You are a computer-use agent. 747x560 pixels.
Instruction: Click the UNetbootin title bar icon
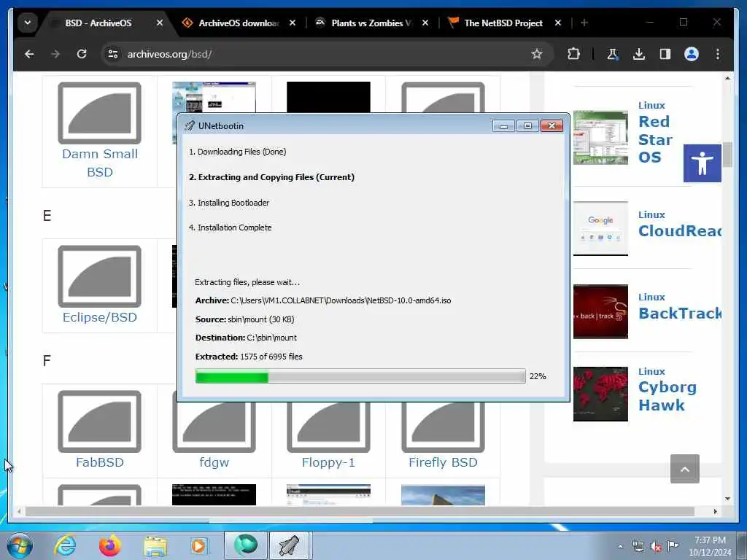pyautogui.click(x=190, y=125)
